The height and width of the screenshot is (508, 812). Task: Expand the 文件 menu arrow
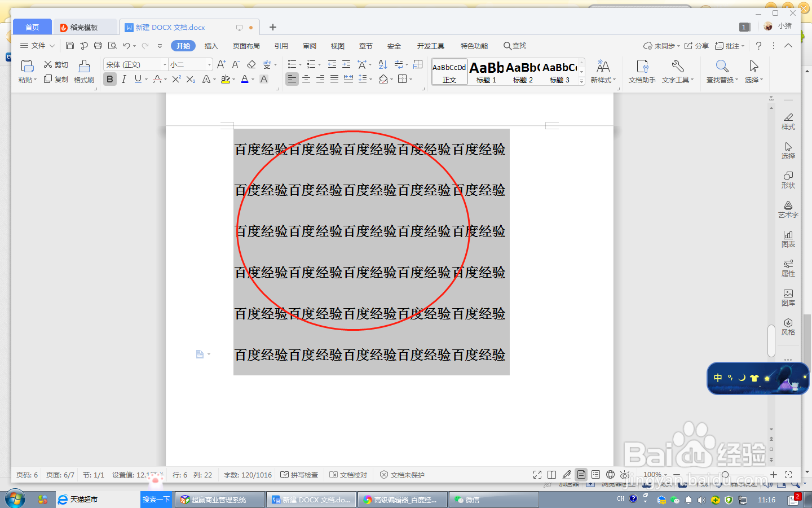point(52,46)
